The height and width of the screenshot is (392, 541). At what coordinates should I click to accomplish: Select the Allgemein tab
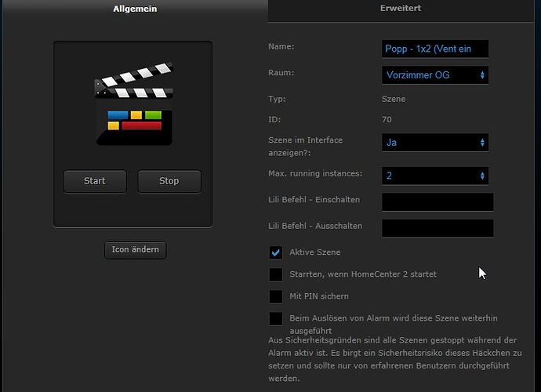(133, 9)
